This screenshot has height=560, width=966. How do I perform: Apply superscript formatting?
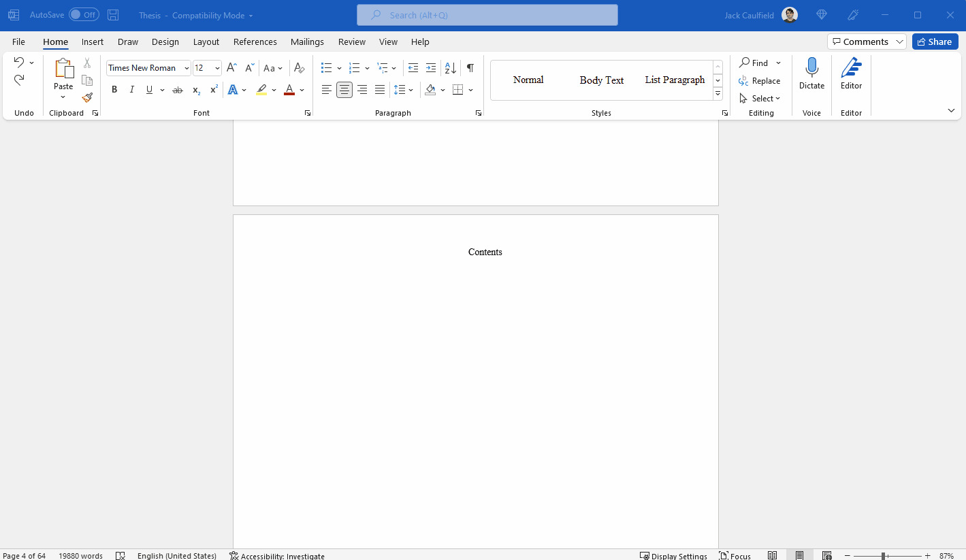pyautogui.click(x=213, y=89)
